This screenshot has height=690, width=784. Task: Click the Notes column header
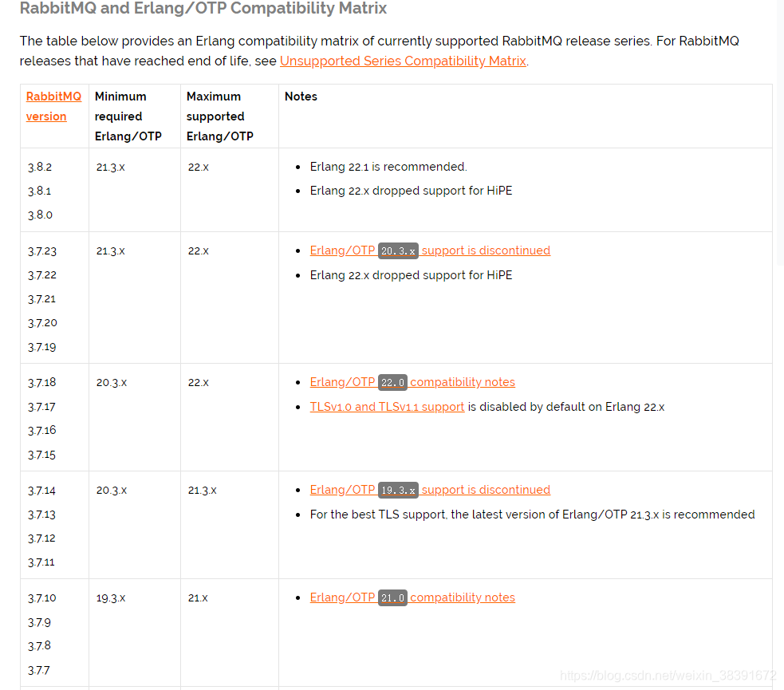click(301, 97)
